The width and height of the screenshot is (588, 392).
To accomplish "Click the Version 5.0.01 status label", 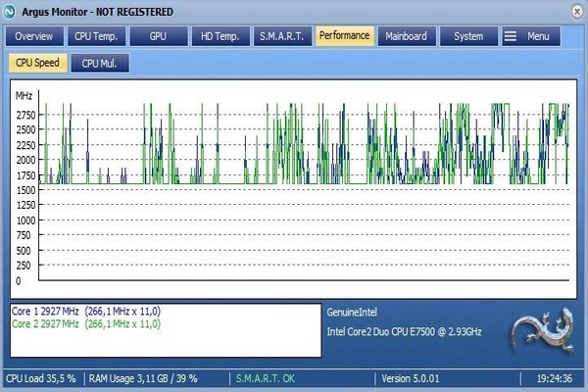I will pyautogui.click(x=413, y=377).
